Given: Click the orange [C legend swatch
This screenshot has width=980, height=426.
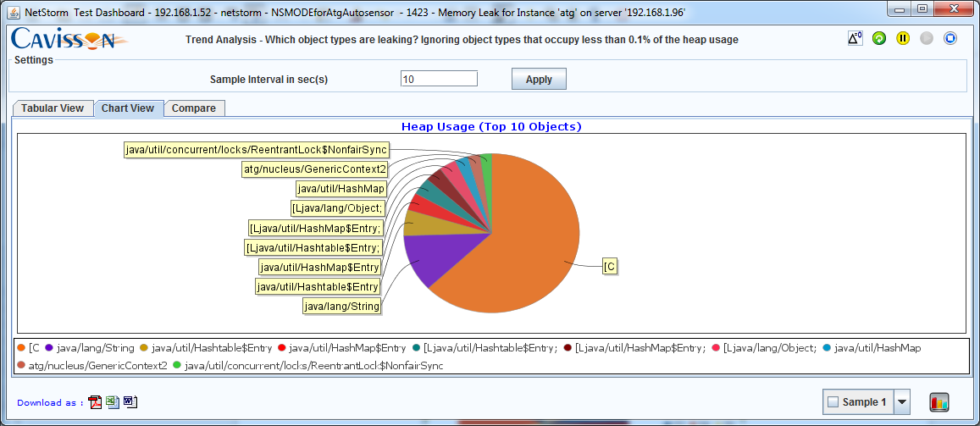Looking at the screenshot, I should (21, 348).
